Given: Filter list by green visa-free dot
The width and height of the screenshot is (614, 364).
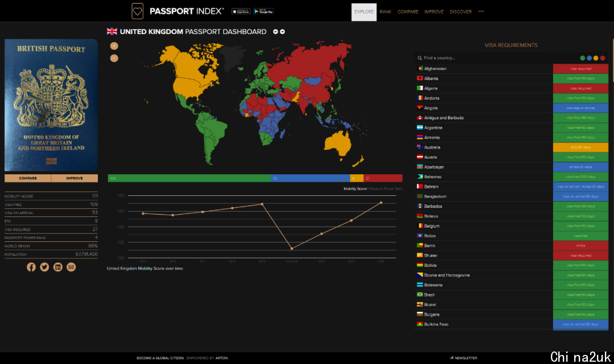Looking at the screenshot, I should pyautogui.click(x=583, y=58).
